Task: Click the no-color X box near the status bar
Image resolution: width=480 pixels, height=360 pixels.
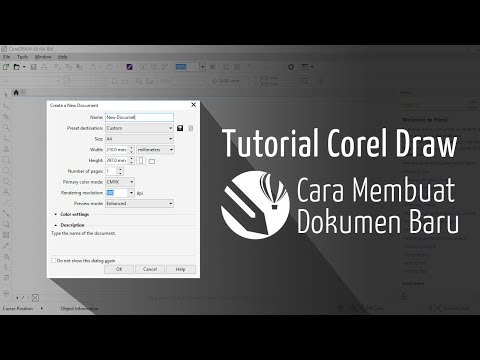Action: pyautogui.click(x=35, y=298)
